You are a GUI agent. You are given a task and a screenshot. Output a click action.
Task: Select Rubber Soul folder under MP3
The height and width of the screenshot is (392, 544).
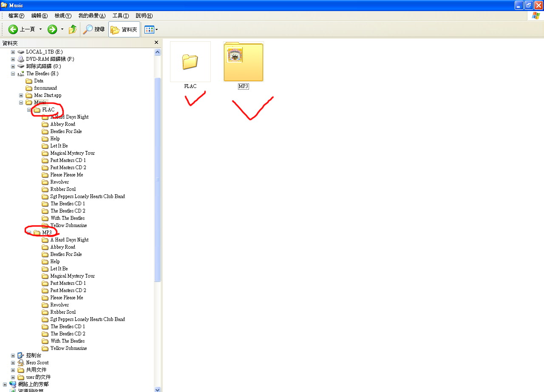(x=63, y=312)
